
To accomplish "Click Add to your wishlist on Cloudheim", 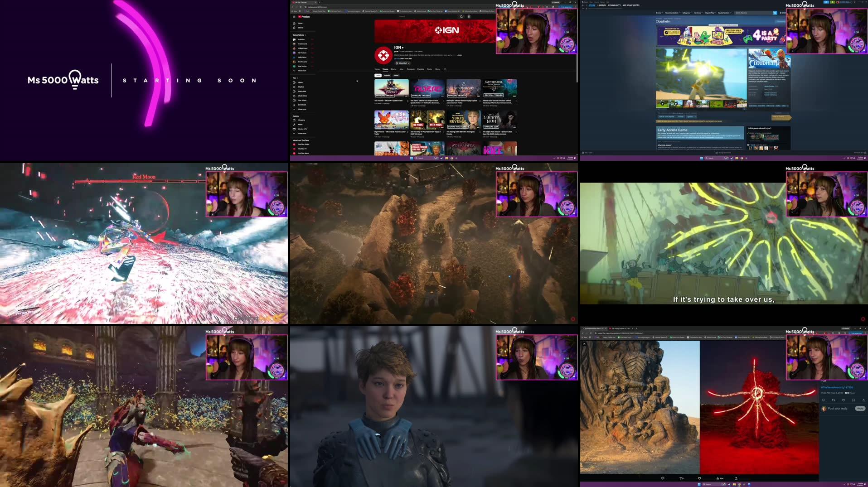I will 666,116.
